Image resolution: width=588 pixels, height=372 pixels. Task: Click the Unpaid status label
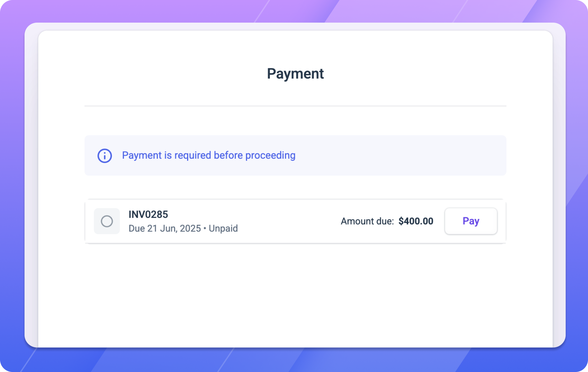click(223, 228)
